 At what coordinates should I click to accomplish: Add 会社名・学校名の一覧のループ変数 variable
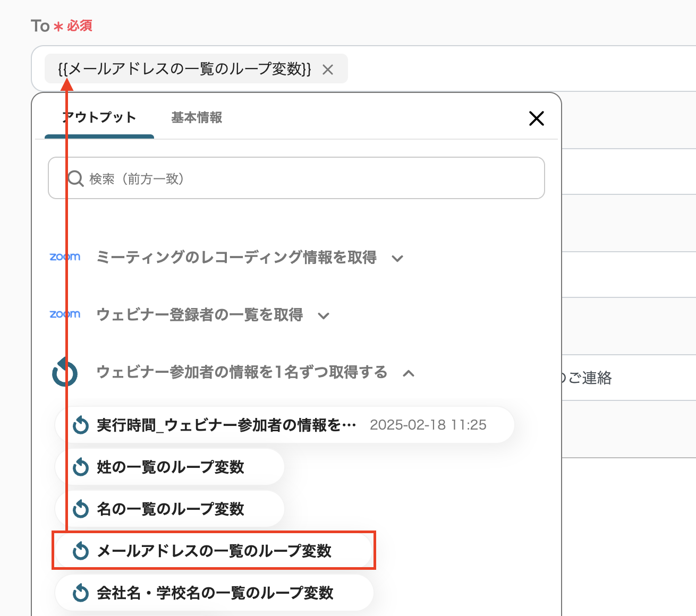215,593
